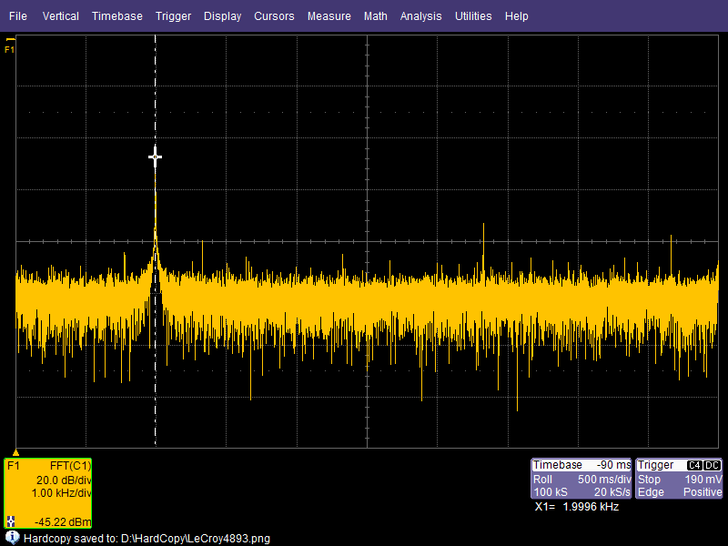Open the Trigger menu in menu bar
728x546 pixels.
(173, 16)
